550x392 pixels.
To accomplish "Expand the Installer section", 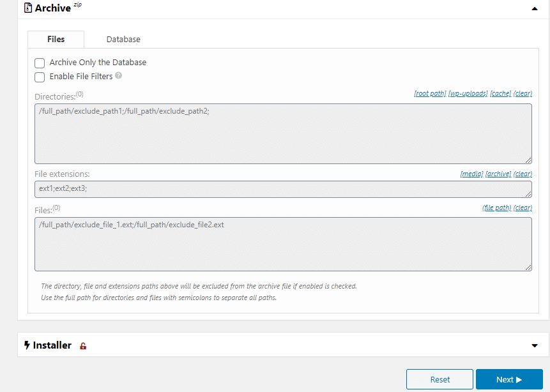I will pos(534,345).
